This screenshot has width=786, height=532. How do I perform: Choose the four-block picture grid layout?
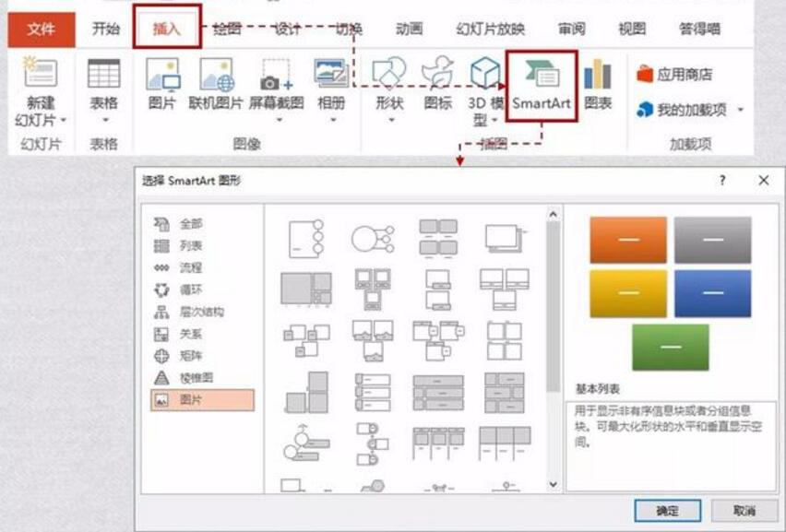[x=438, y=239]
